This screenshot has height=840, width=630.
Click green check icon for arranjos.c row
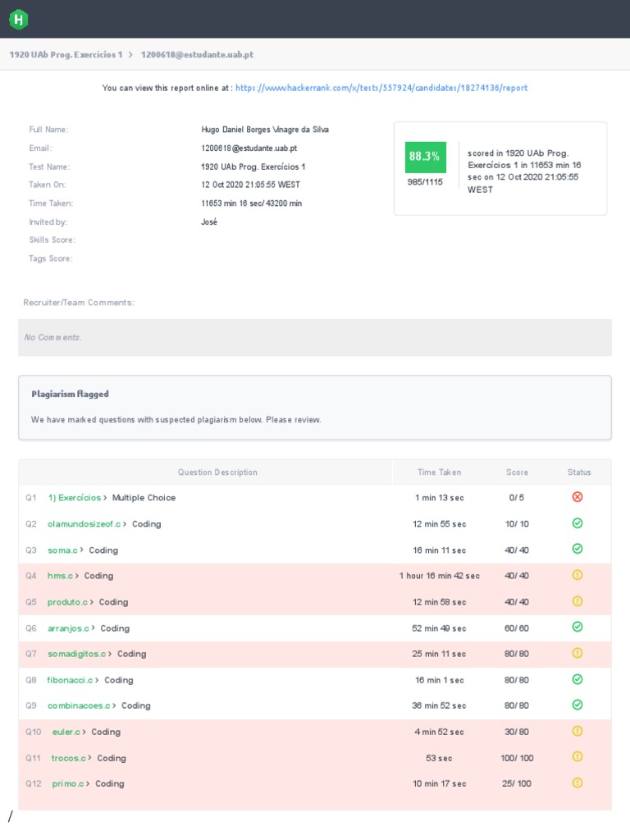(x=577, y=628)
